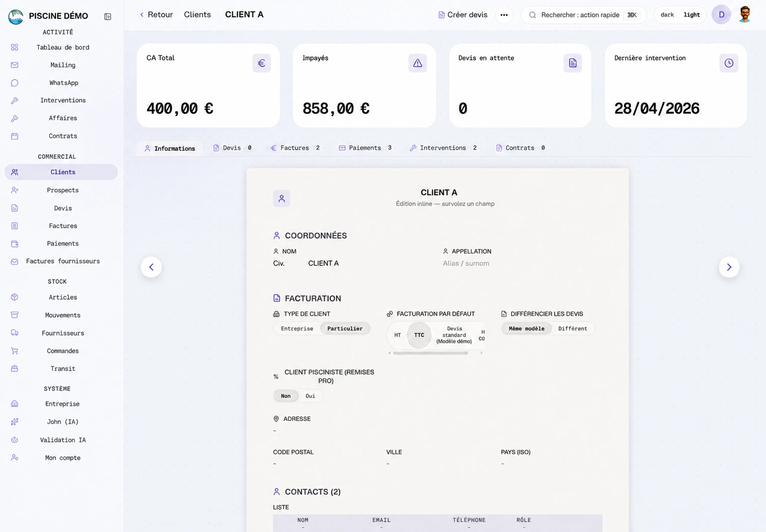This screenshot has width=766, height=532.
Task: Set client pisciniste to Non
Action: click(286, 396)
